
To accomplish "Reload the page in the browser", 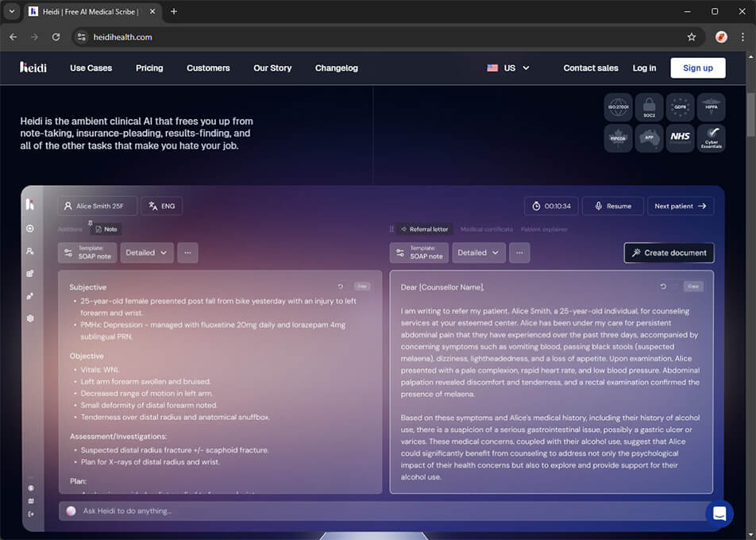I will click(x=56, y=37).
